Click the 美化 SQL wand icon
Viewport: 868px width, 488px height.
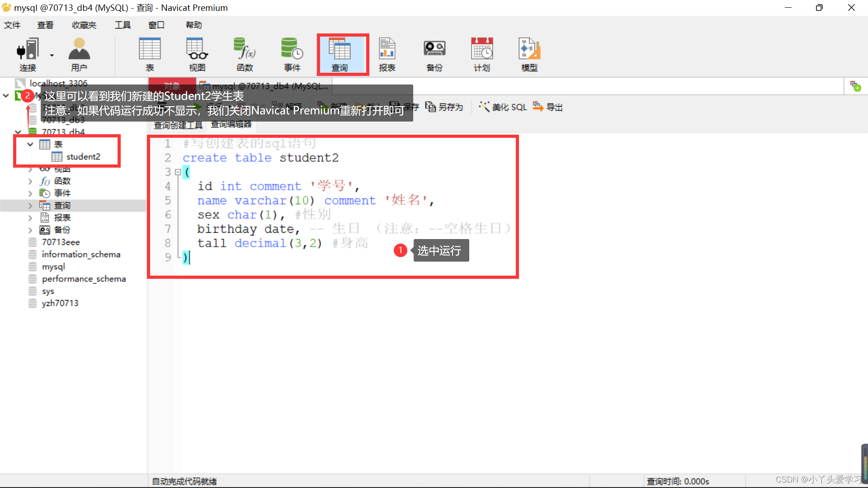(484, 107)
